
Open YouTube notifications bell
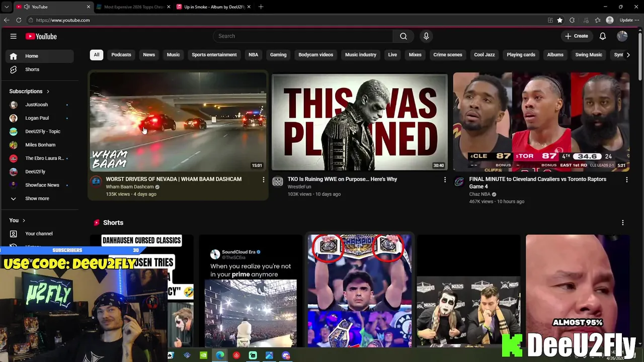click(603, 36)
